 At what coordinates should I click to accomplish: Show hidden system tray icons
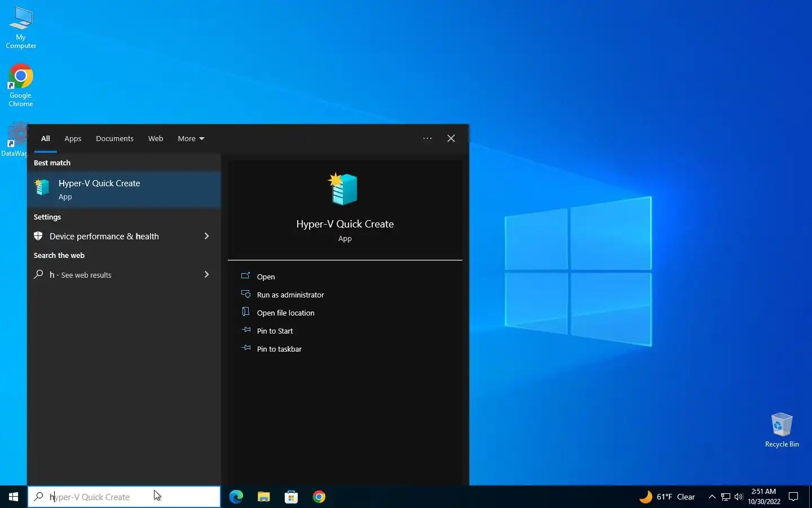712,497
